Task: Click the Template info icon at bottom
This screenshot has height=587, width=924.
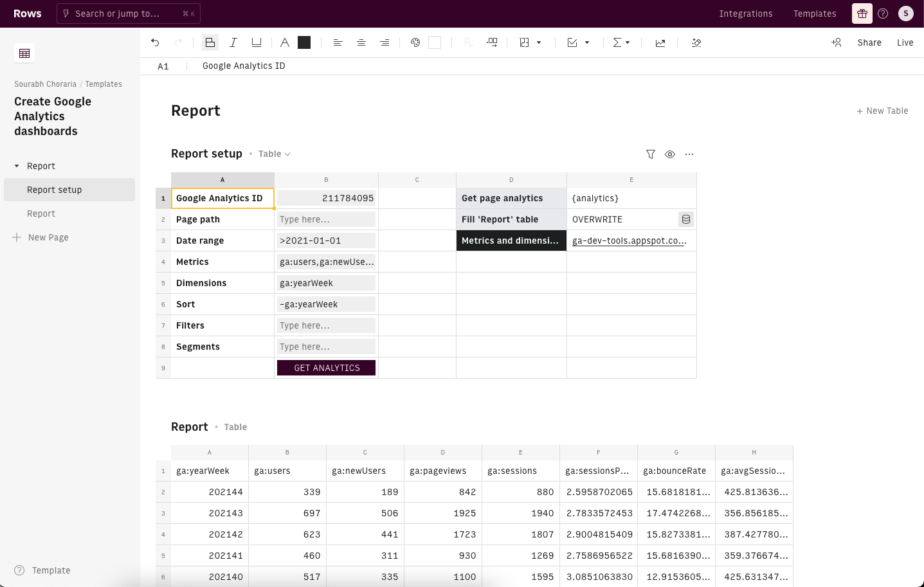Action: 19,570
